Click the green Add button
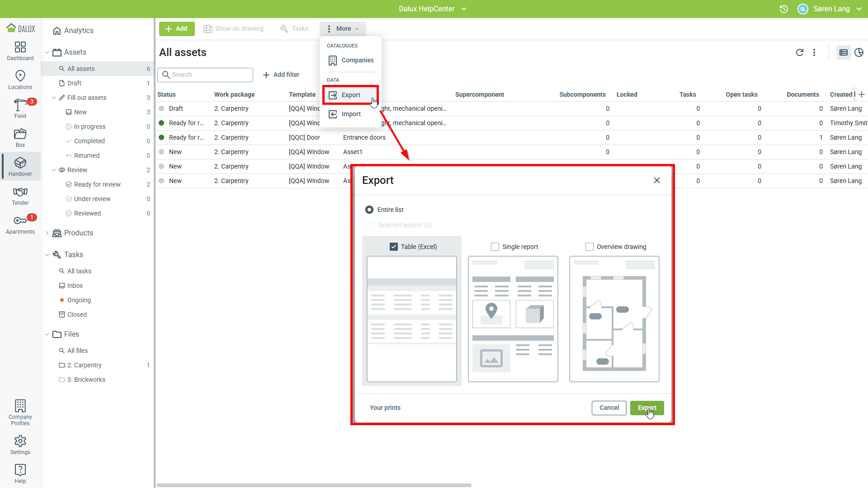The height and width of the screenshot is (488, 868). click(177, 28)
